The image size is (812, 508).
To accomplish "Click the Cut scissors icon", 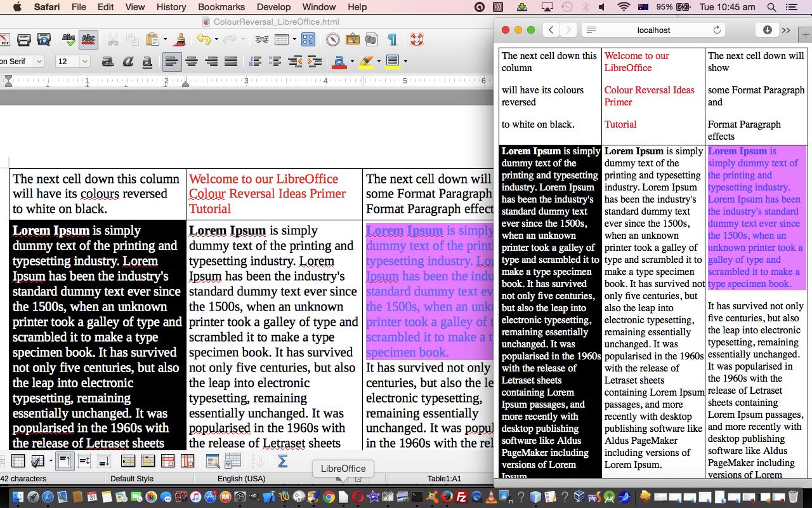I will pyautogui.click(x=113, y=40).
